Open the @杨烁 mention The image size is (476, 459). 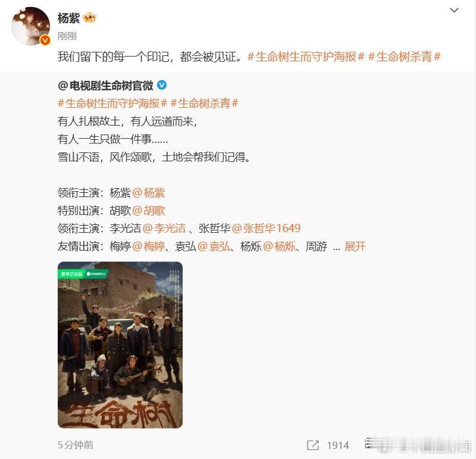pos(279,246)
